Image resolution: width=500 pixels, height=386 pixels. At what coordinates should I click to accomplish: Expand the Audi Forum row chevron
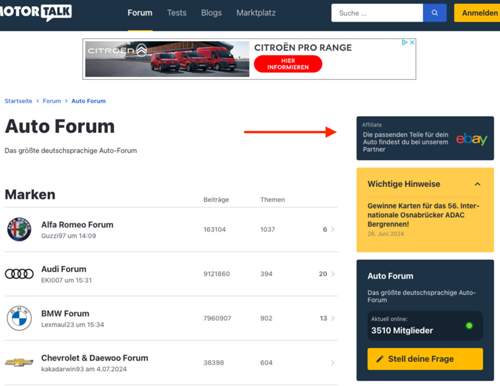[x=333, y=274]
